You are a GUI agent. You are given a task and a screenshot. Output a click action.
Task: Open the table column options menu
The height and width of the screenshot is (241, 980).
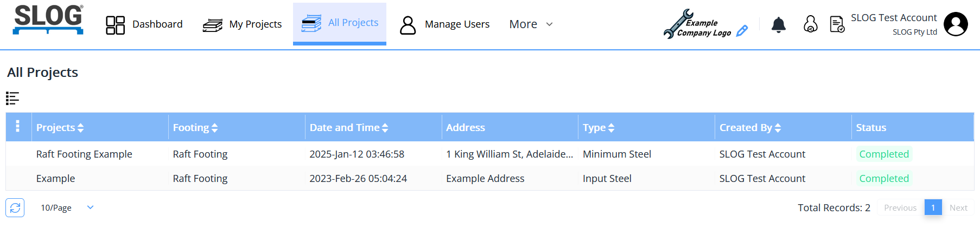[18, 126]
